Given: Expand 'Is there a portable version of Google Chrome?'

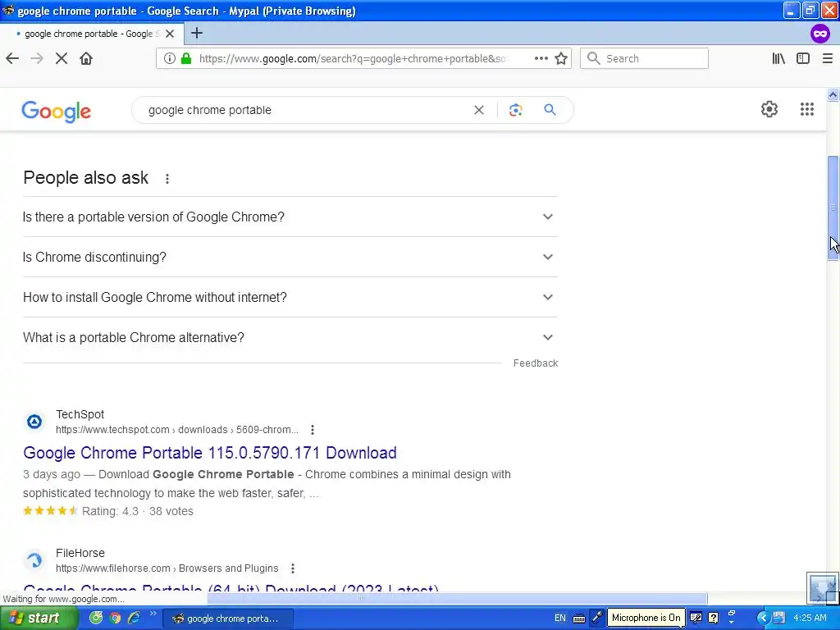Looking at the screenshot, I should click(290, 217).
